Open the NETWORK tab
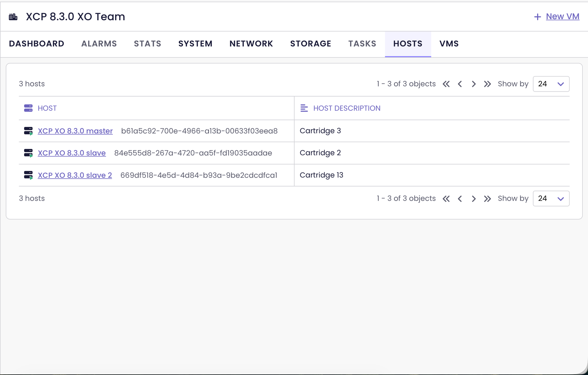This screenshot has height=375, width=588. [x=251, y=44]
